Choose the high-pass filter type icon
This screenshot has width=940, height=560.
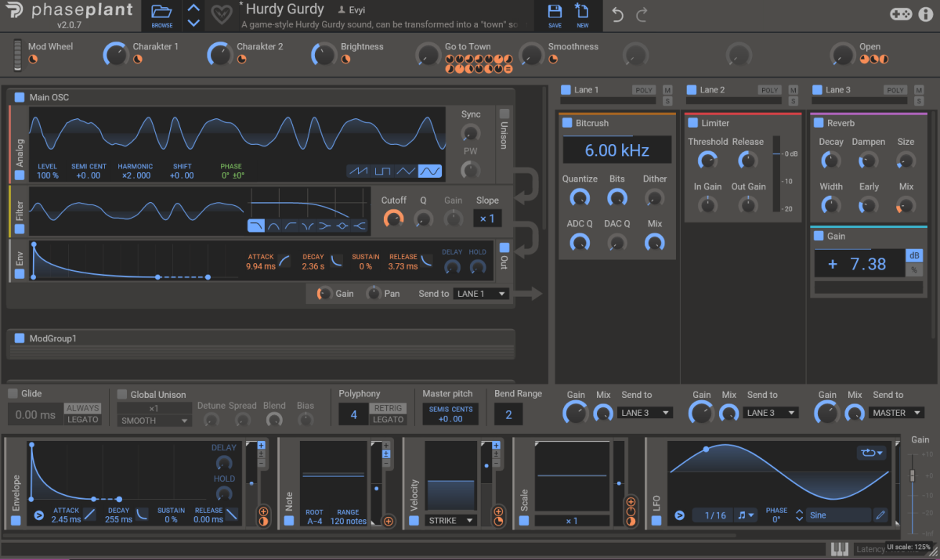(x=291, y=226)
